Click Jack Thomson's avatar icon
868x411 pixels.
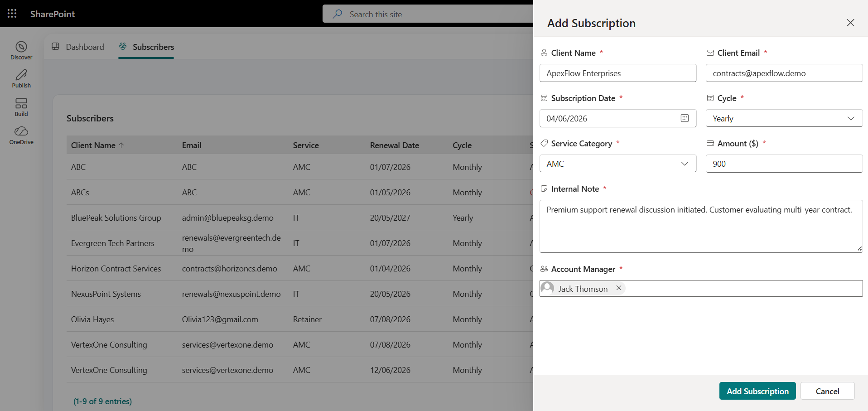[x=548, y=288]
